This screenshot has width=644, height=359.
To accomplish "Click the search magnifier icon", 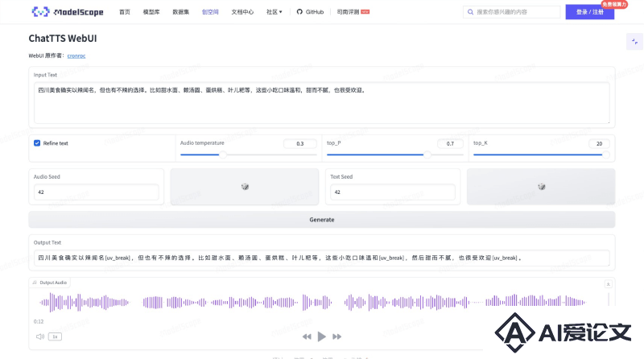I will (470, 12).
